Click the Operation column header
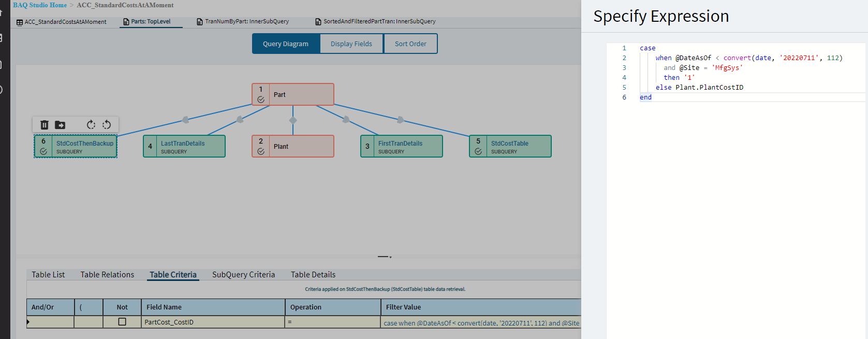Image resolution: width=868 pixels, height=339 pixels. [x=333, y=307]
